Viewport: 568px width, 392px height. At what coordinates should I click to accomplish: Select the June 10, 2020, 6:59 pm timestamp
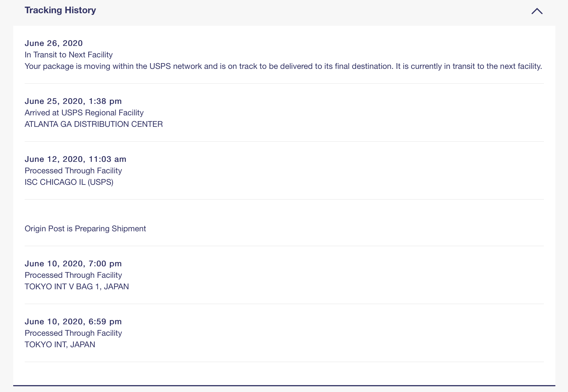pyautogui.click(x=73, y=321)
